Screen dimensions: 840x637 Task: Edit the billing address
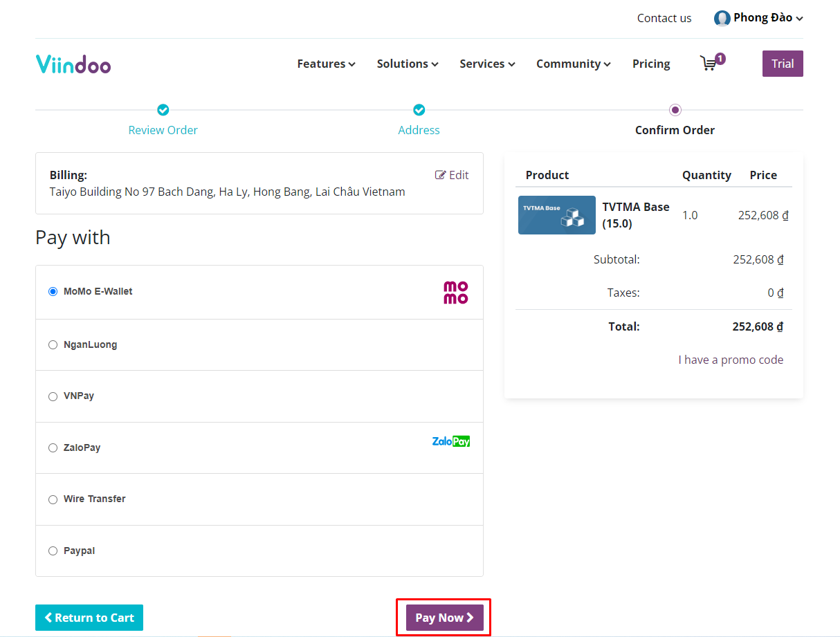tap(452, 175)
